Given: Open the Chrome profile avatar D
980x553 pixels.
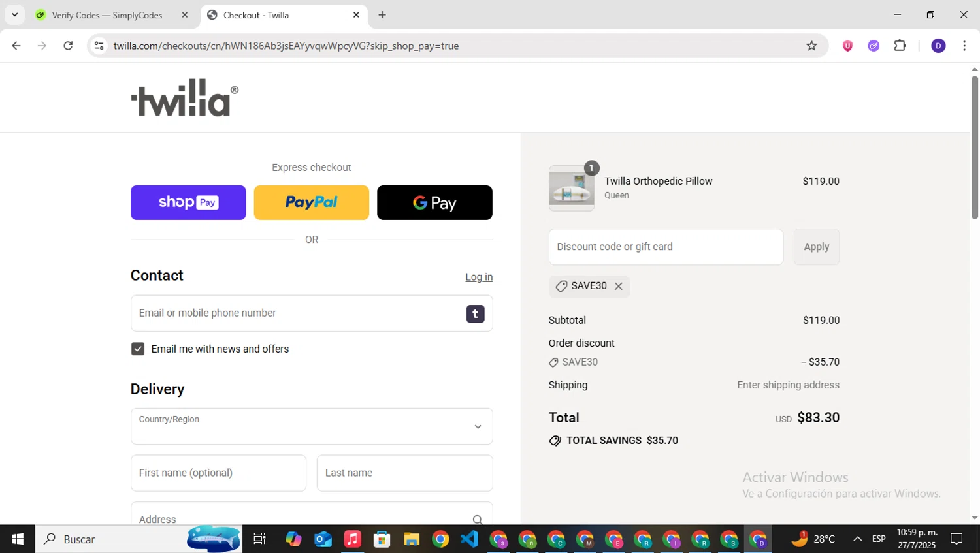Looking at the screenshot, I should (x=938, y=46).
